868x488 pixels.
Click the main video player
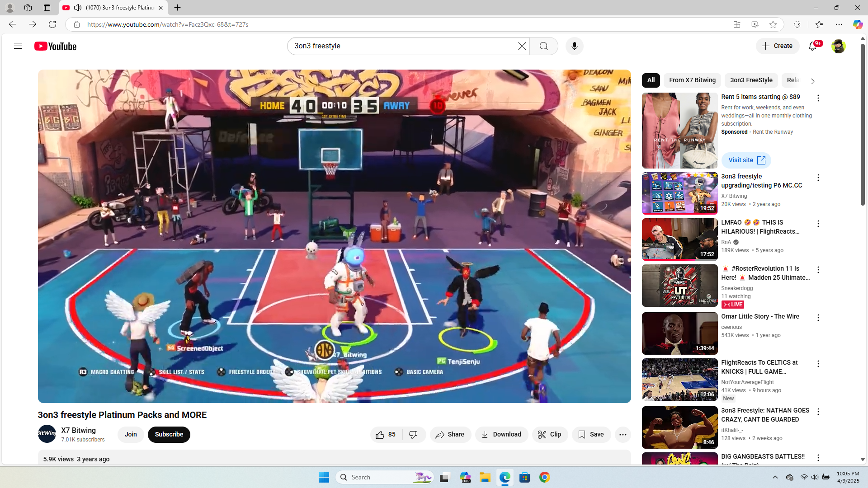335,236
